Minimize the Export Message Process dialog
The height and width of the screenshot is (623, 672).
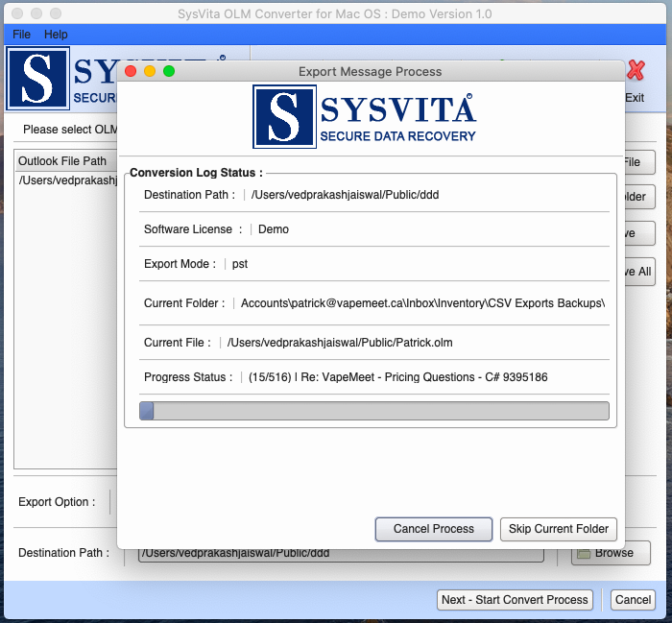tap(150, 71)
